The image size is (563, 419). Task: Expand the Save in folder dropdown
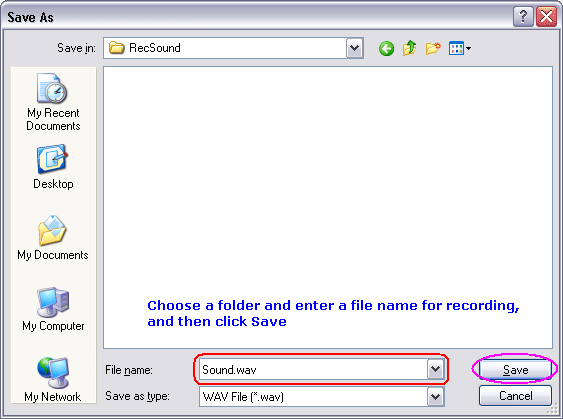tap(355, 48)
